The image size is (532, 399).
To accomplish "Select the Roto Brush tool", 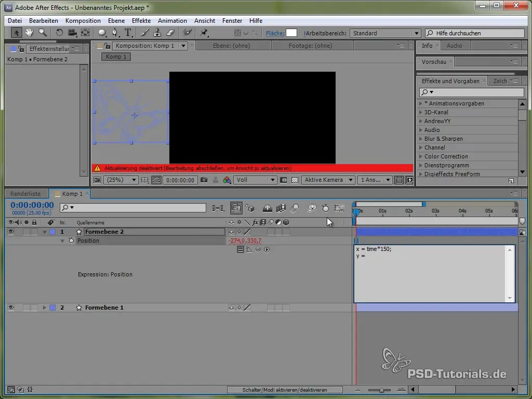I will click(x=187, y=33).
